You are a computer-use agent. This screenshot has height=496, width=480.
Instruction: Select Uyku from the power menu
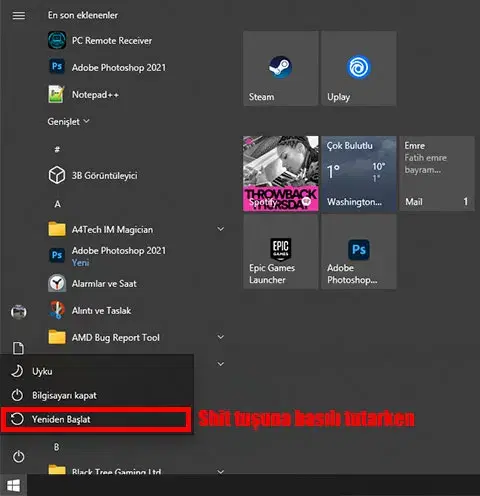click(97, 371)
